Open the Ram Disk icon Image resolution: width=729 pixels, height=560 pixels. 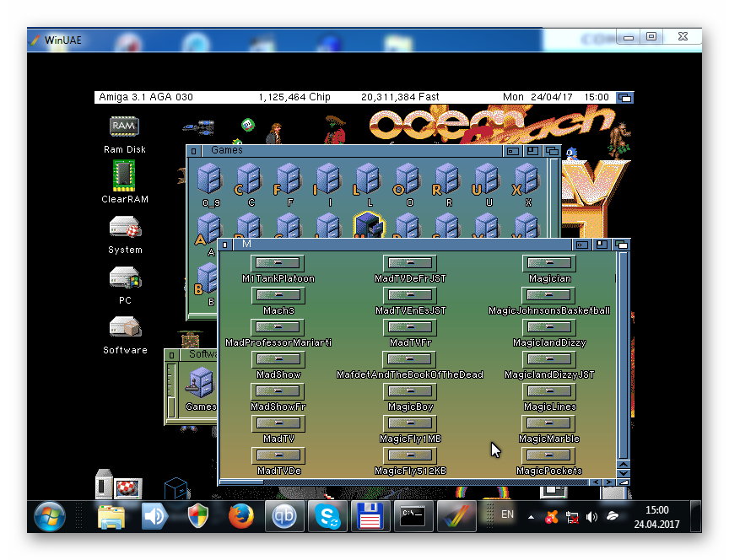coord(124,127)
